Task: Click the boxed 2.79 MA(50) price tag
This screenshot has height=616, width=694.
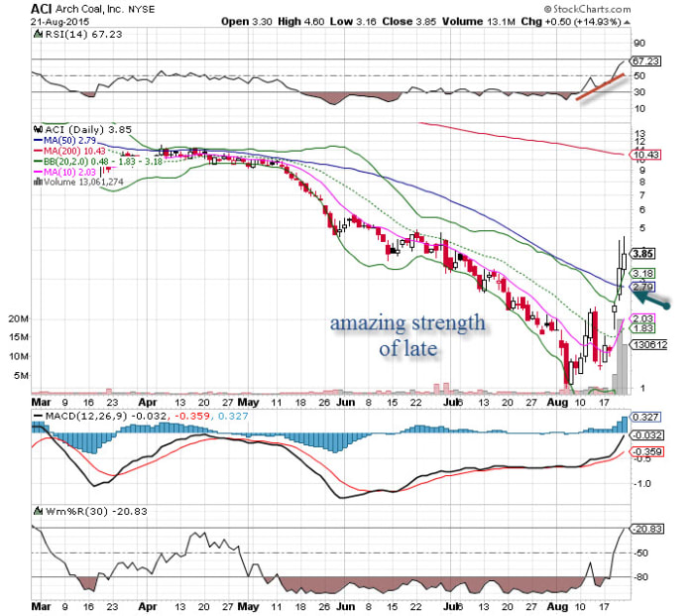Action: coord(642,287)
